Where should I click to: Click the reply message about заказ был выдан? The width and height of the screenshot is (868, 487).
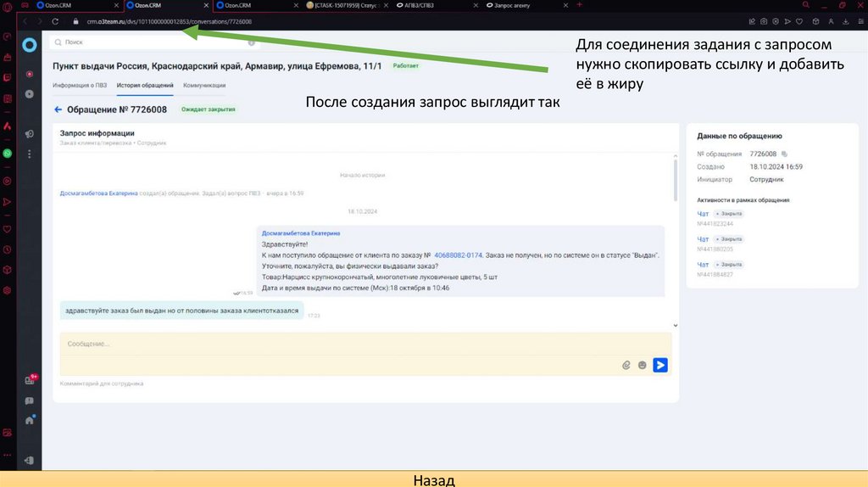click(181, 311)
